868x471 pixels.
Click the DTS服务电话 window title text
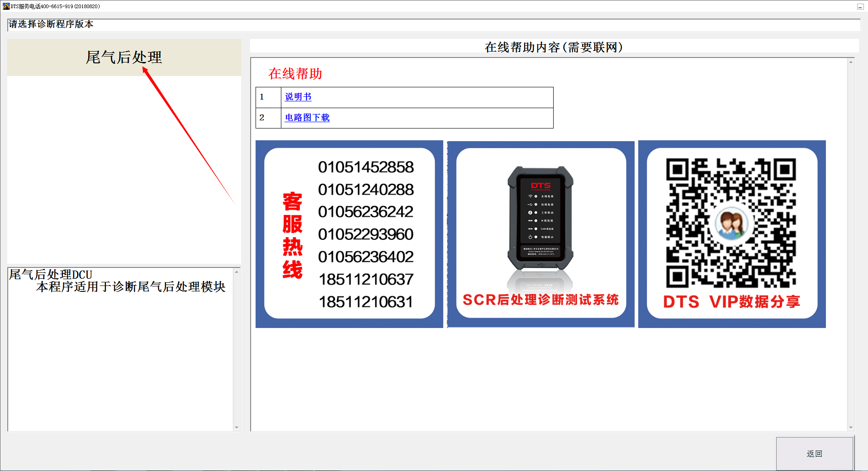55,6
